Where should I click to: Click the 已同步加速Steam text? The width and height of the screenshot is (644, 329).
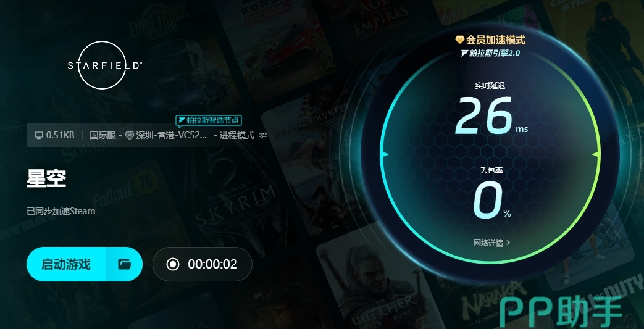[61, 211]
